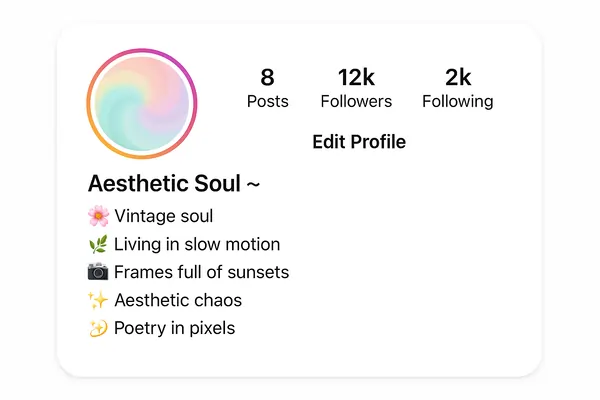600x400 pixels.
Task: Click the 12k followers count
Action: tap(356, 77)
